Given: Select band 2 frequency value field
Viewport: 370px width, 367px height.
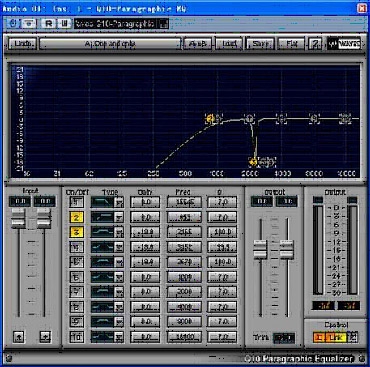Looking at the screenshot, I should (x=184, y=217).
